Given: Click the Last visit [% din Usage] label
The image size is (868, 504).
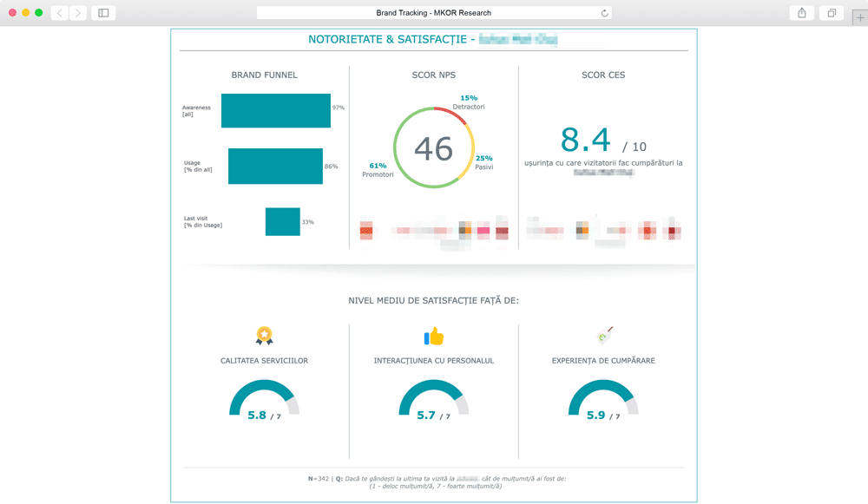Looking at the screenshot, I should point(203,221).
